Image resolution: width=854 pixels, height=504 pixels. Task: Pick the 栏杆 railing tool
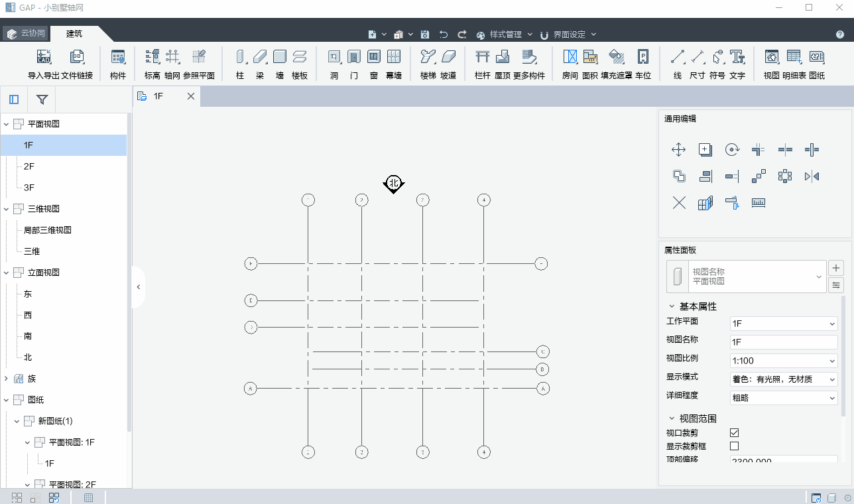tap(483, 64)
